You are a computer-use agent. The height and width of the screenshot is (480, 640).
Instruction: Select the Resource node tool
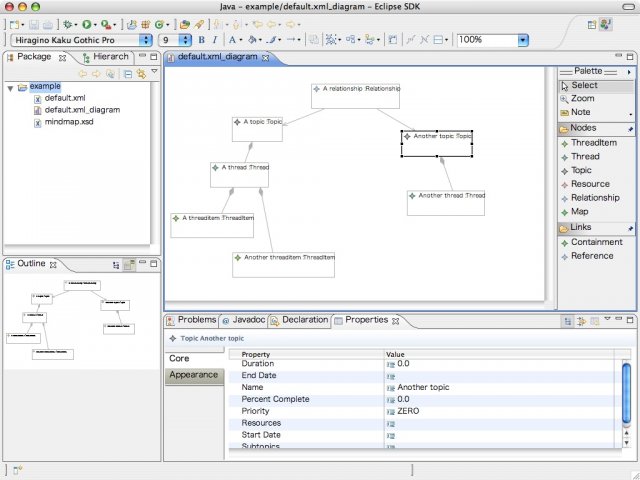(x=590, y=184)
